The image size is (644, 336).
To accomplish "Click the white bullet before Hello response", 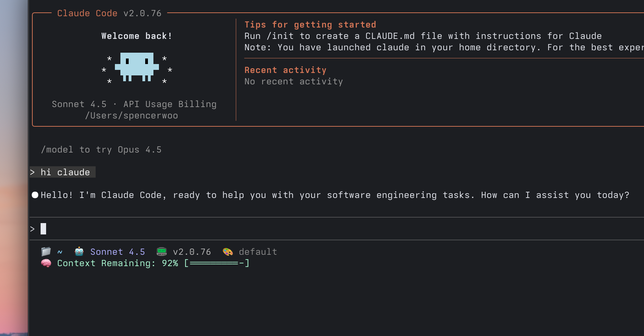I will [35, 195].
